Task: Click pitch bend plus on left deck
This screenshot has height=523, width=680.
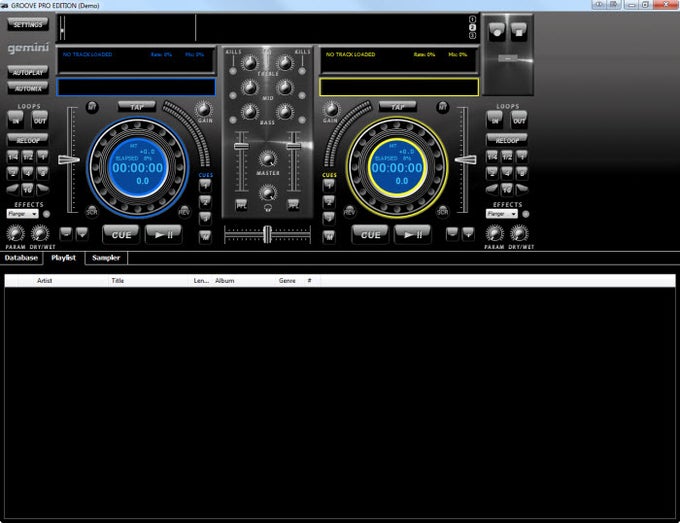Action: click(82, 234)
